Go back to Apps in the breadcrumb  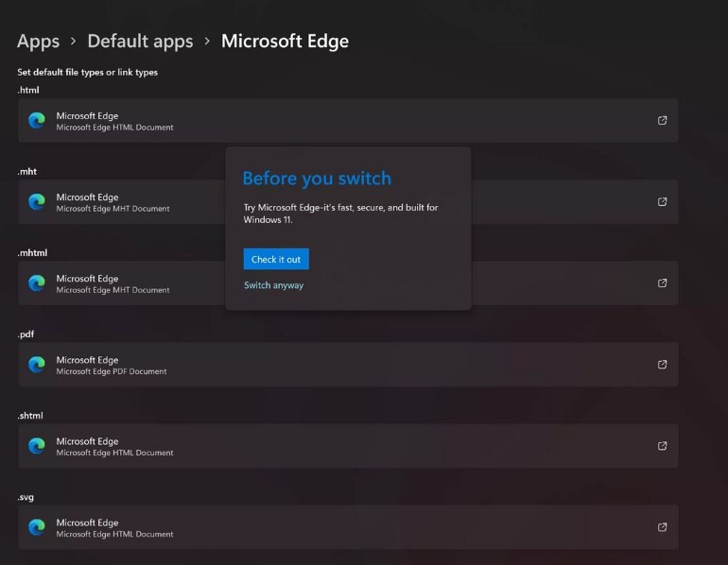(38, 42)
